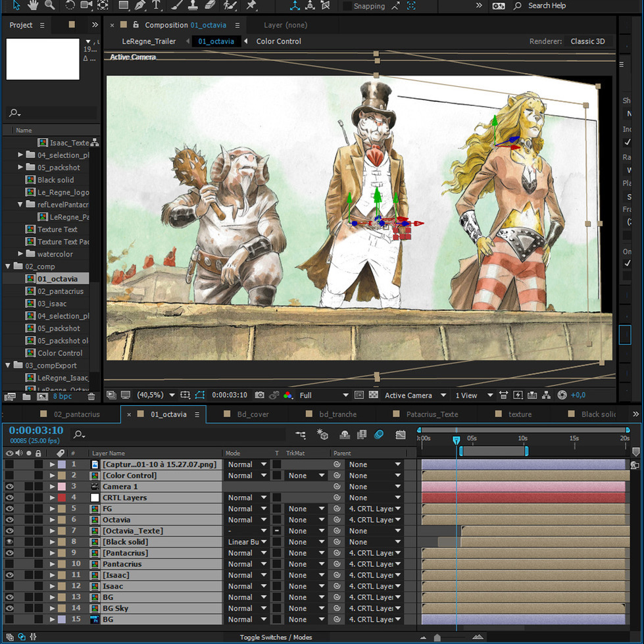Enable Motion Blur in timeline
Screen dimensions: 644x644
tap(379, 435)
